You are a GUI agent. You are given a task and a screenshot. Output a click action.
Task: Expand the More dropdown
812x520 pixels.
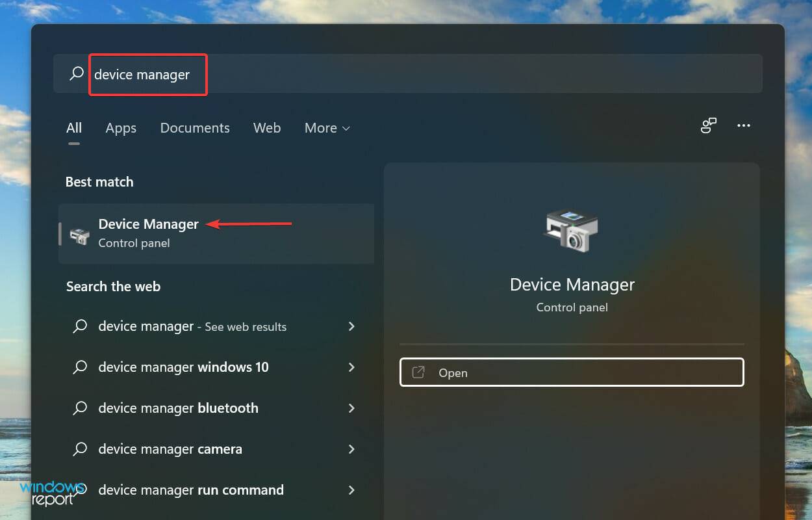[327, 128]
